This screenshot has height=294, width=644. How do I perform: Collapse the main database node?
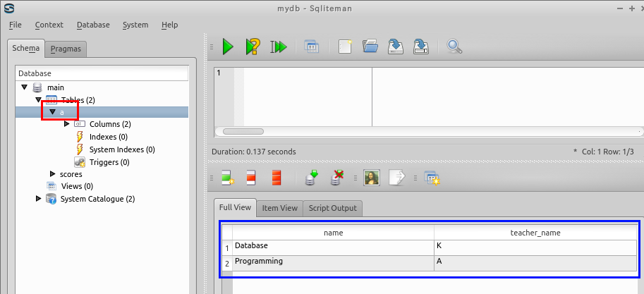tap(24, 87)
